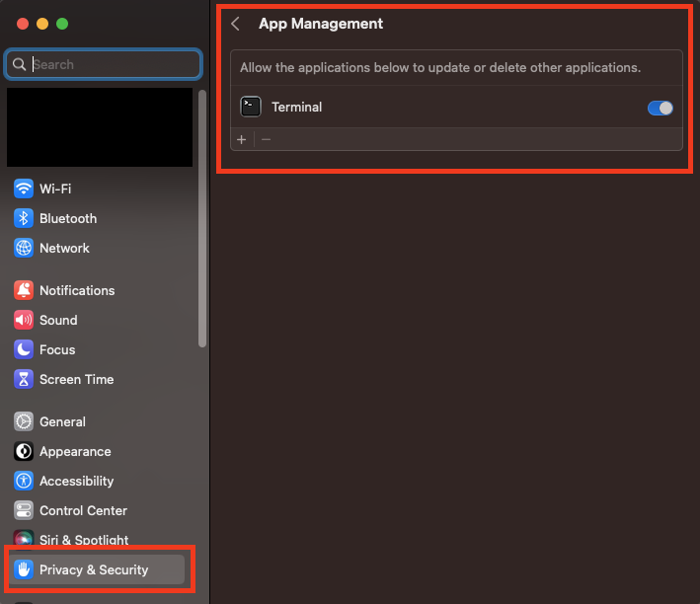Viewport: 700px width, 604px height.
Task: Switch to the Appearance pane
Action: (x=74, y=451)
